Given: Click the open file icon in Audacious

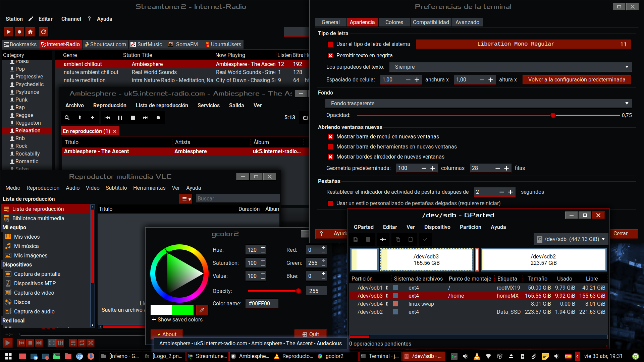Looking at the screenshot, I should pos(80,118).
